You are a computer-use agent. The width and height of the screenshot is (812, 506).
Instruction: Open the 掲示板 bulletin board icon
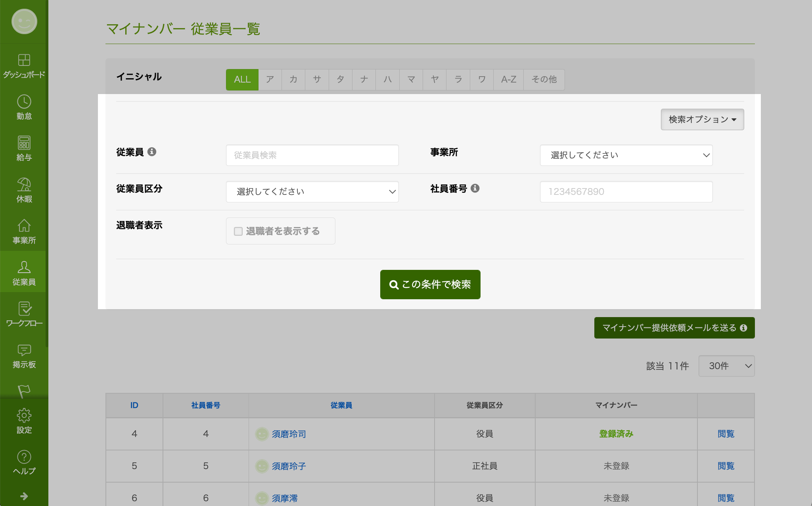[24, 350]
